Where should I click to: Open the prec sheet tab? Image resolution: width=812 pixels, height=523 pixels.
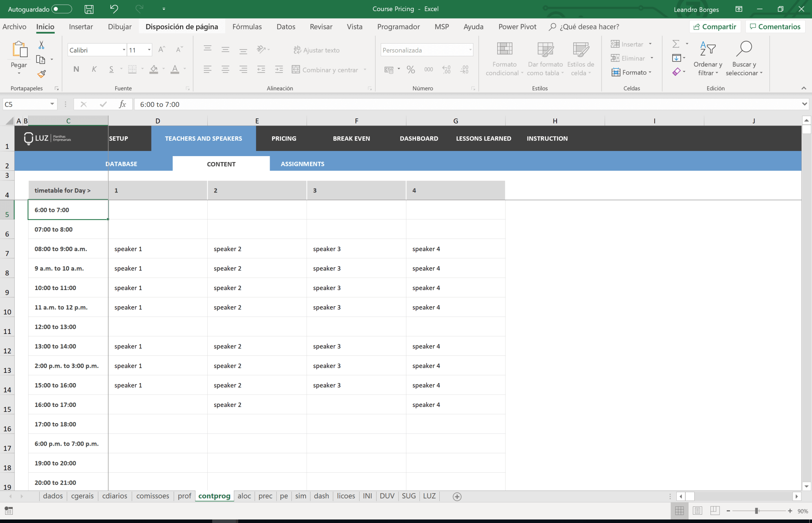[x=265, y=496]
